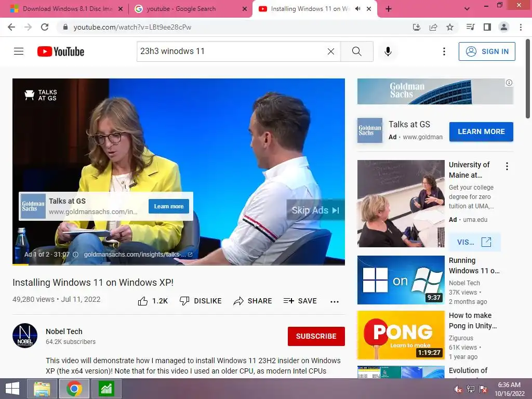Skip the ad with Skip Ads
Image resolution: width=532 pixels, height=399 pixels.
tap(315, 210)
